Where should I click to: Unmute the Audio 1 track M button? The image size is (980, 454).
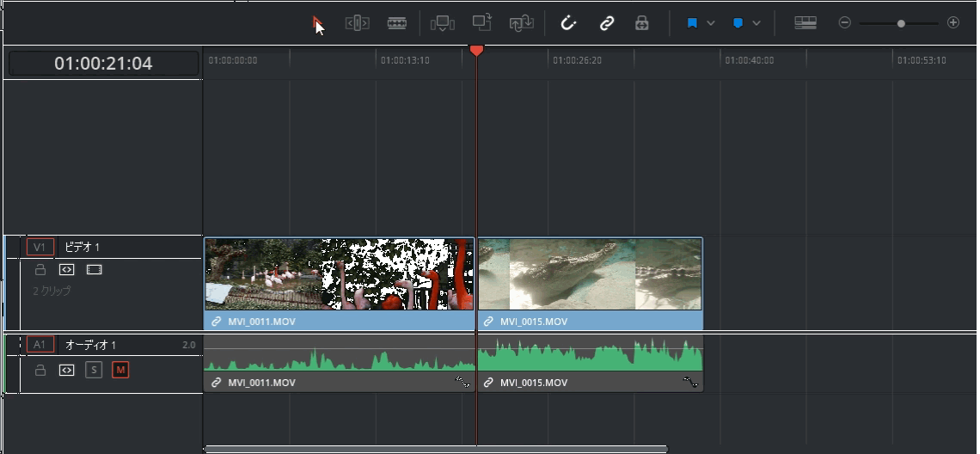(120, 370)
